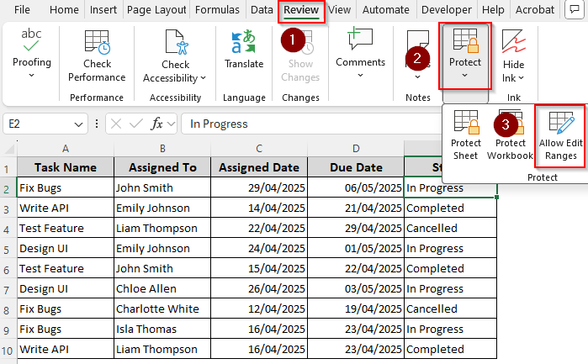Viewport: 588px width, 364px height.
Task: Open Allow Edit Ranges
Action: point(560,135)
